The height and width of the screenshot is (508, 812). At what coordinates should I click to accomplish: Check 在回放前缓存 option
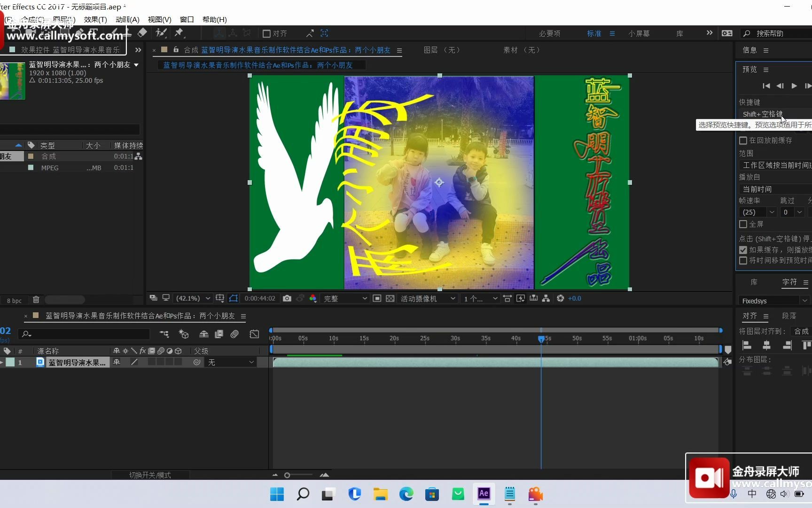point(743,140)
